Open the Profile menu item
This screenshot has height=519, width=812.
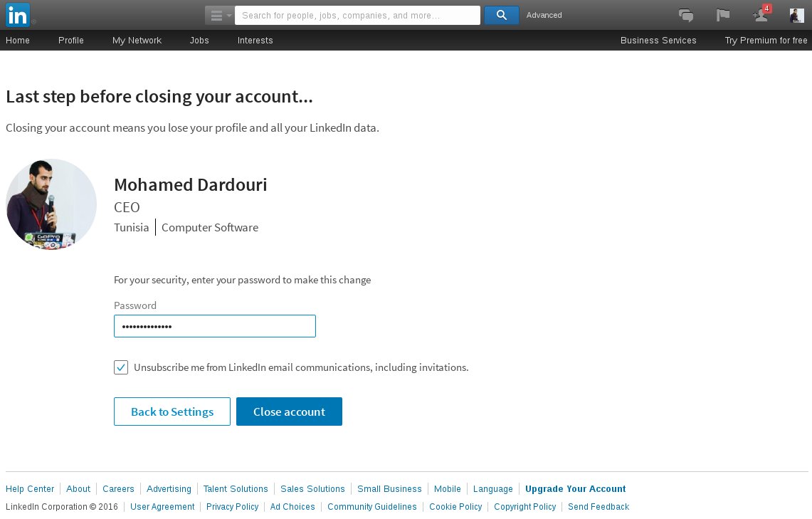(x=71, y=41)
